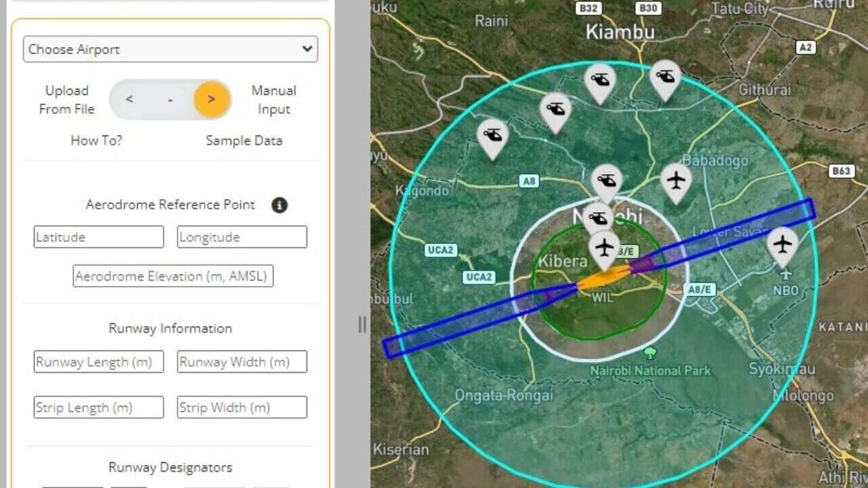Load the Sample Data link

244,141
